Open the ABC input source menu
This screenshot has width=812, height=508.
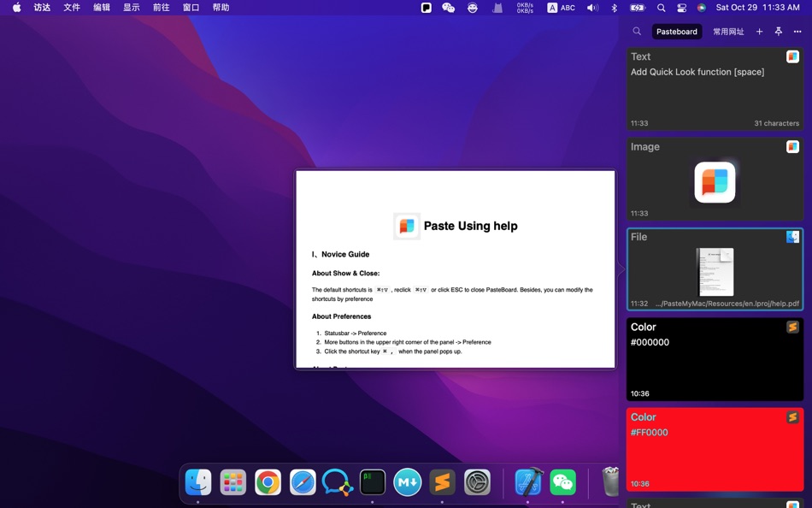562,7
